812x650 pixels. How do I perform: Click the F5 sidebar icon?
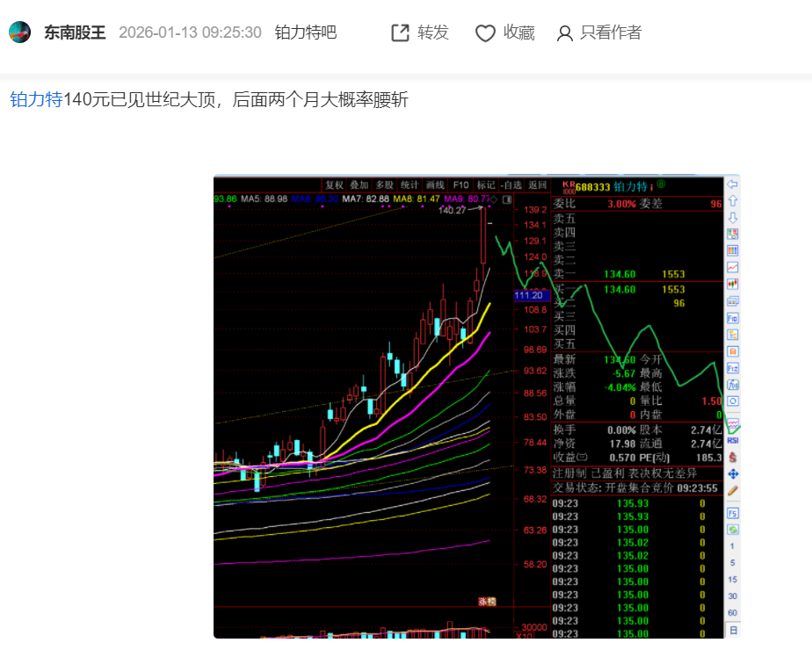(x=733, y=513)
